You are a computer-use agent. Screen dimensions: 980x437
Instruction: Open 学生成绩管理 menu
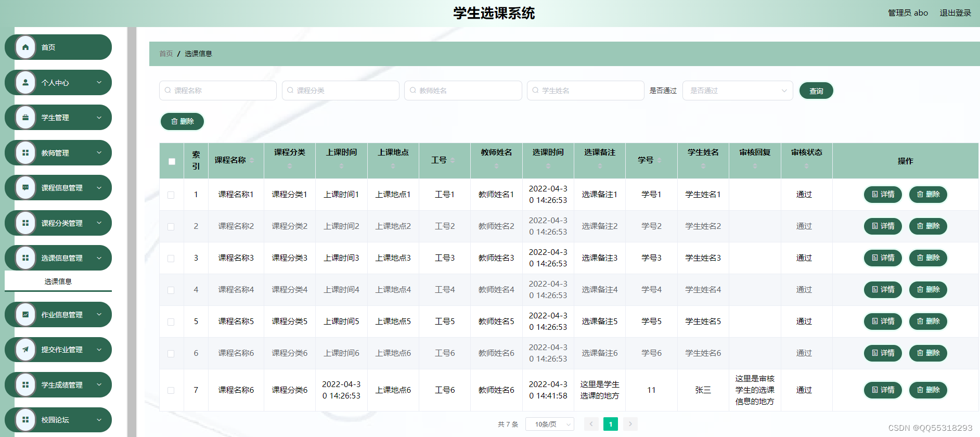coord(58,384)
